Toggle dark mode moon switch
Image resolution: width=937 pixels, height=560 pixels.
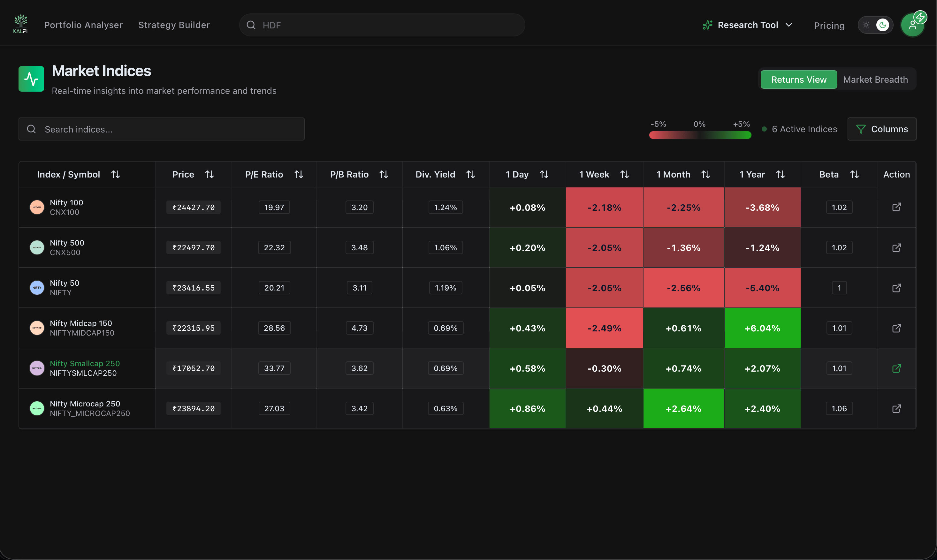[x=883, y=25]
